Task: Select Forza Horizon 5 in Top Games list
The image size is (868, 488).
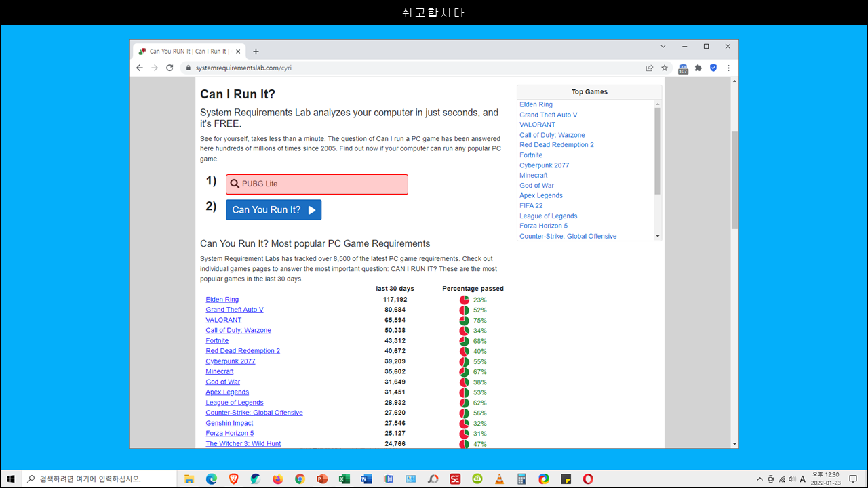Action: (x=543, y=226)
